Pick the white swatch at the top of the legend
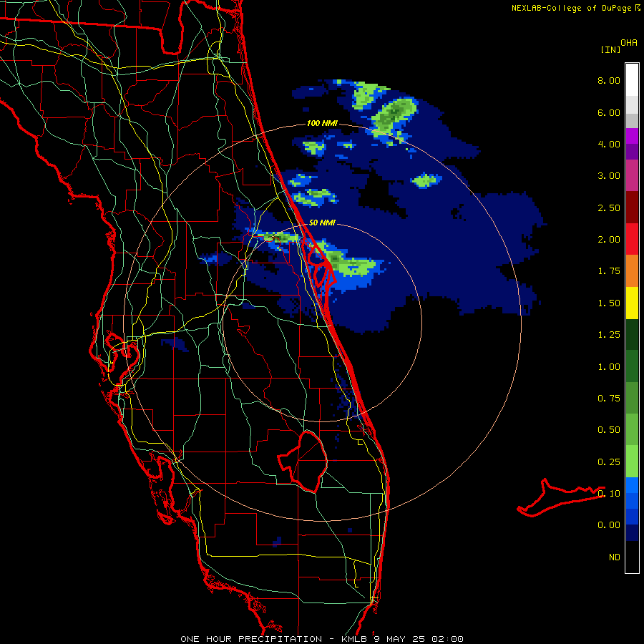 click(x=632, y=79)
